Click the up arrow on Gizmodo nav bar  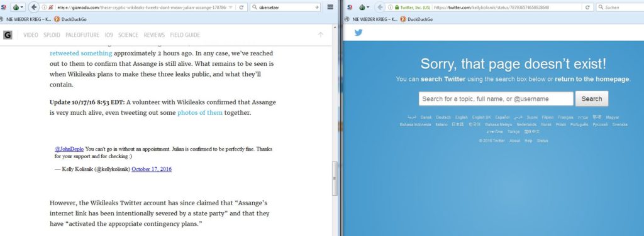(321, 35)
